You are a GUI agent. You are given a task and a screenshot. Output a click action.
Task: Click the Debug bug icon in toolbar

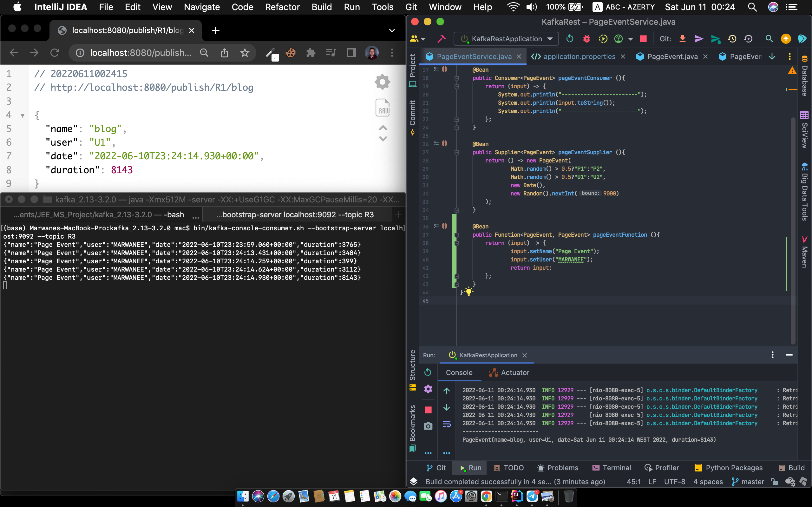point(586,39)
